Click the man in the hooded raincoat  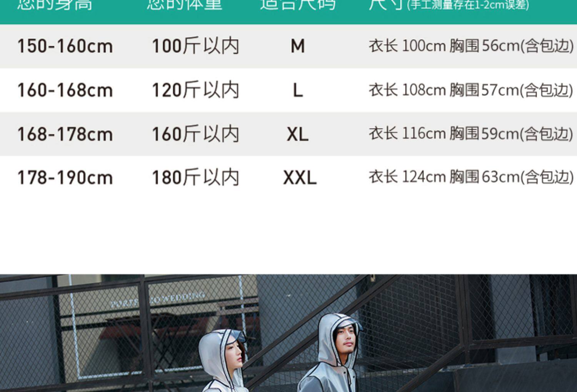(331, 354)
